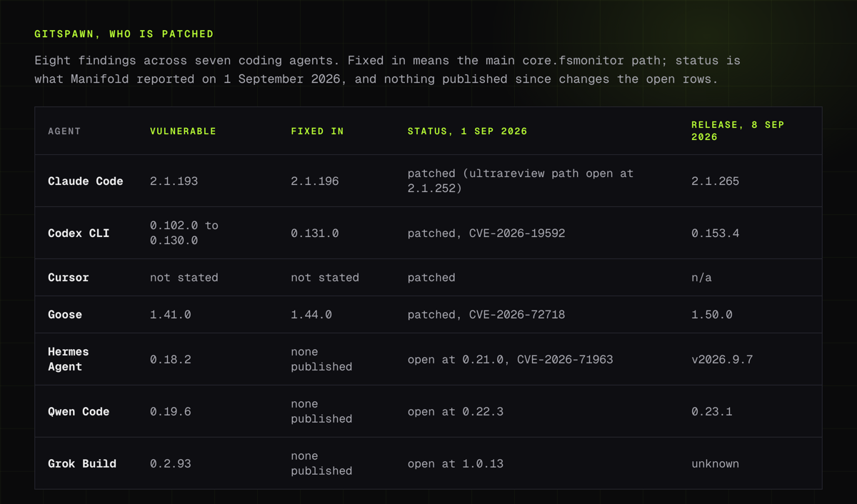The image size is (857, 504).
Task: Click the '0.102.0 to 0.130.0' range cell
Action: 184,233
